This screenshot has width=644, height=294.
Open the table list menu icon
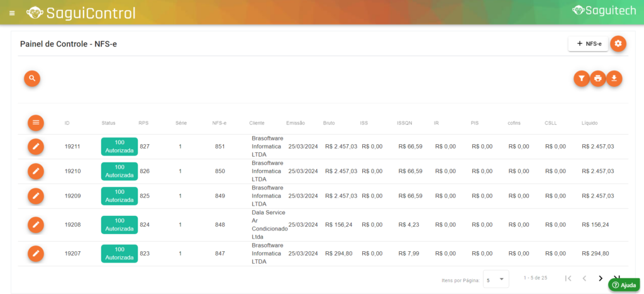click(x=36, y=122)
